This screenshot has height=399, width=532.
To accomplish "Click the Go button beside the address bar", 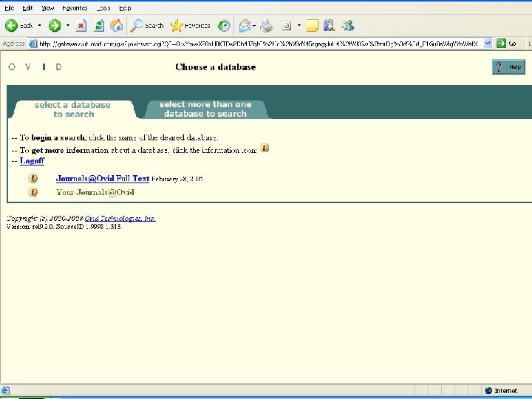I will click(x=507, y=44).
